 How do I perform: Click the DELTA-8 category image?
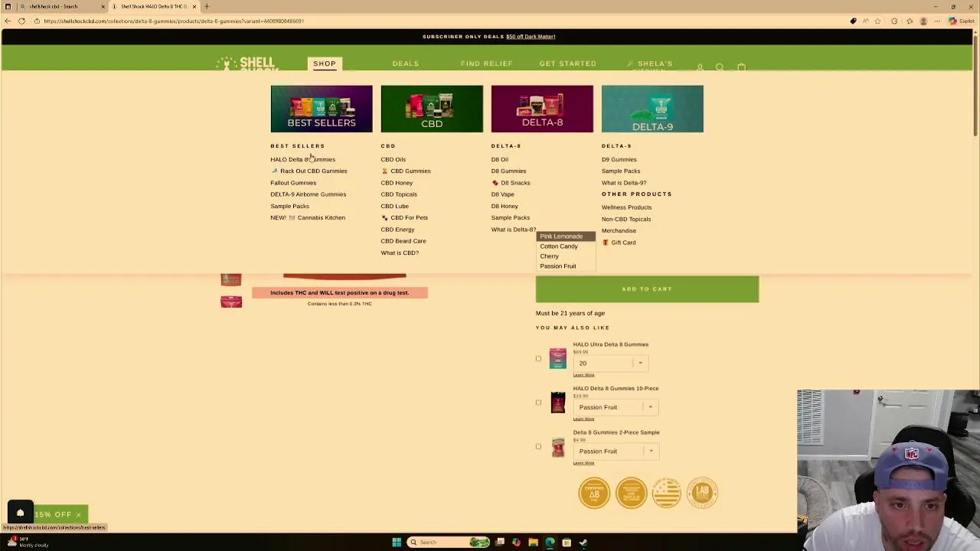[x=542, y=109]
